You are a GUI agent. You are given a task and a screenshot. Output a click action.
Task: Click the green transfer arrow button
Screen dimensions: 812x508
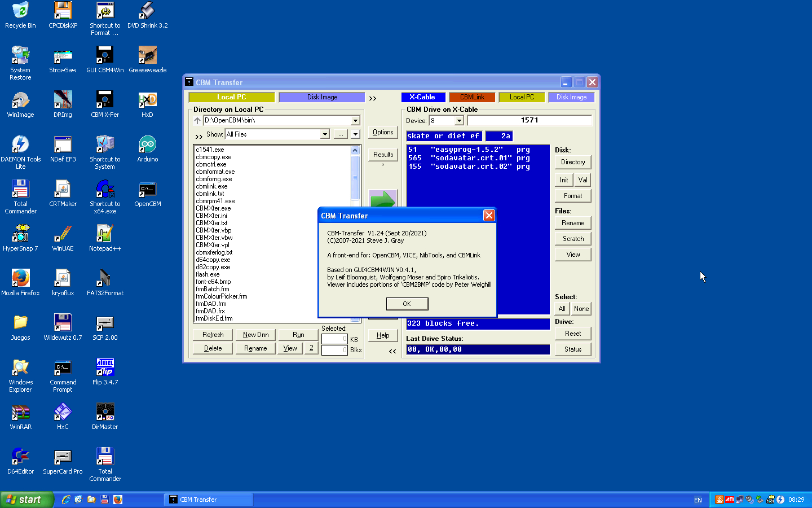coord(383,199)
